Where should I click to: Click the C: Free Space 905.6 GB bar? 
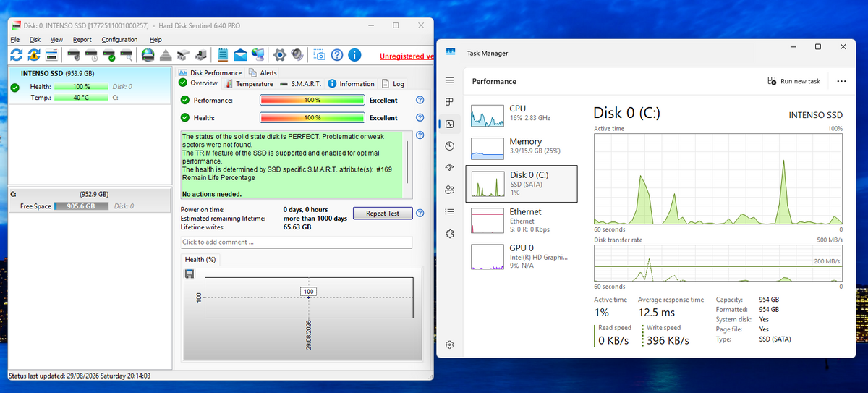click(82, 206)
